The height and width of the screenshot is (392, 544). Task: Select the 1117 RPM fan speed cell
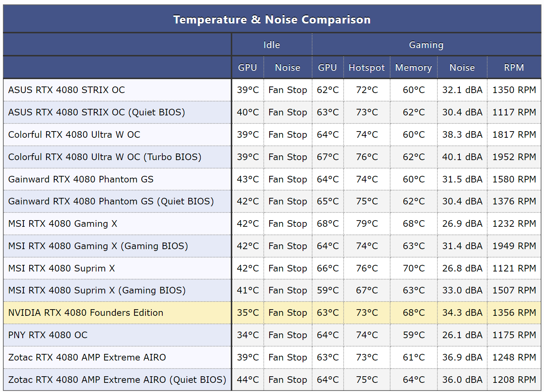click(514, 112)
